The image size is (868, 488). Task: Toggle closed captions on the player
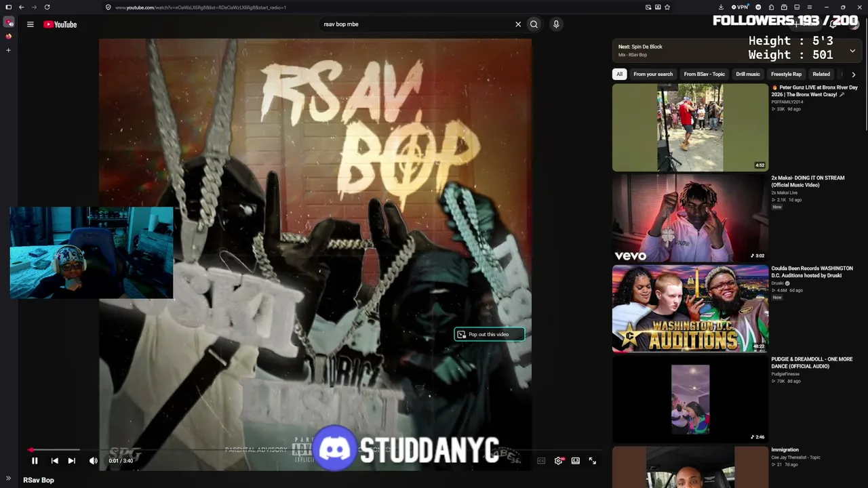point(541,461)
